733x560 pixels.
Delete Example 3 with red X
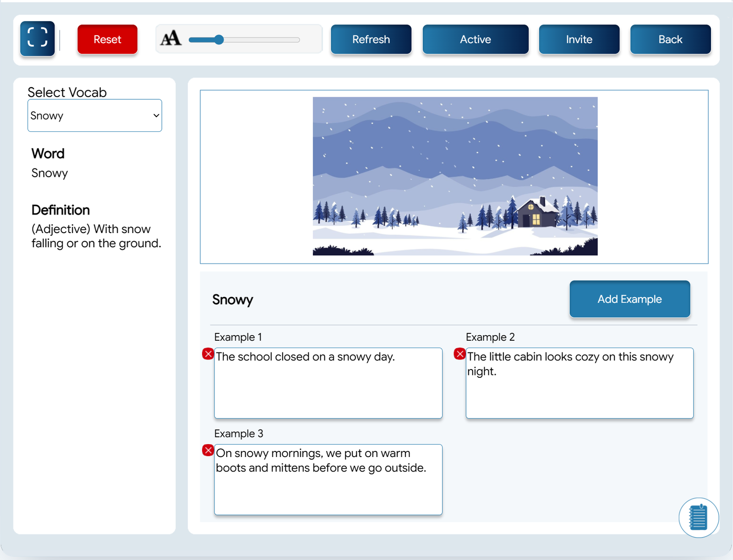208,450
